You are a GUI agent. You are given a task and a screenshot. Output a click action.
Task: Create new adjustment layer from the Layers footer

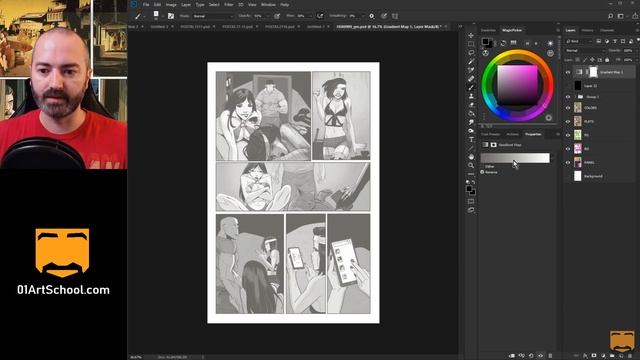[x=603, y=356]
